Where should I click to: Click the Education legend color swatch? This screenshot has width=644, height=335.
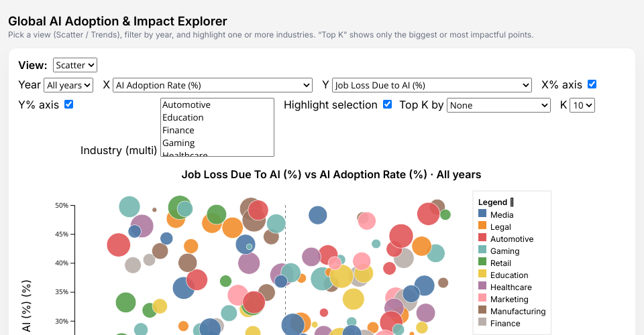click(482, 275)
